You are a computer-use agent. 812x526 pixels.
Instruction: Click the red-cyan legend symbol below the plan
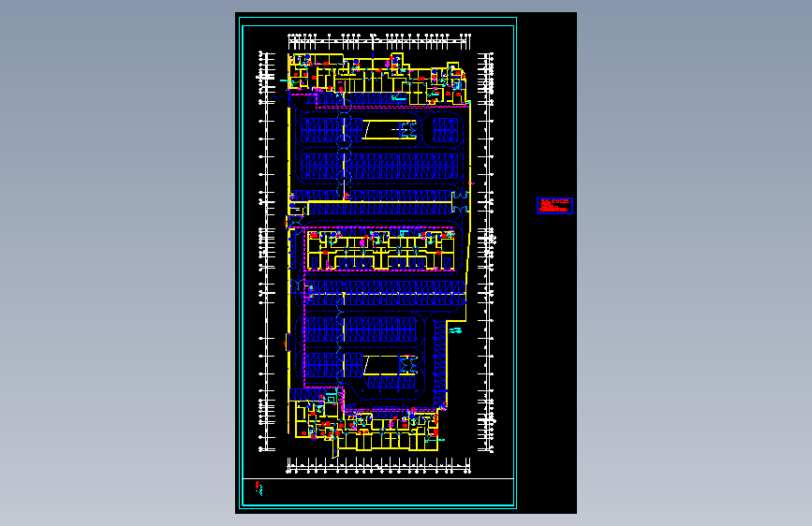point(258,489)
